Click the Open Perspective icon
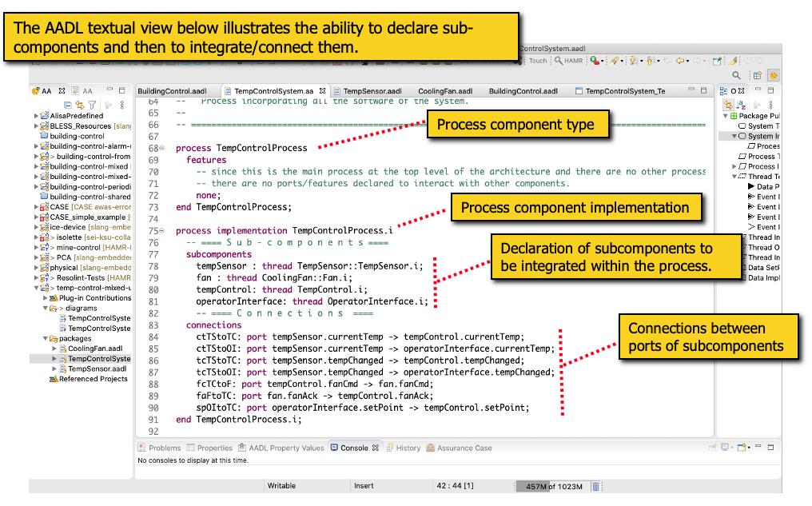 point(757,76)
